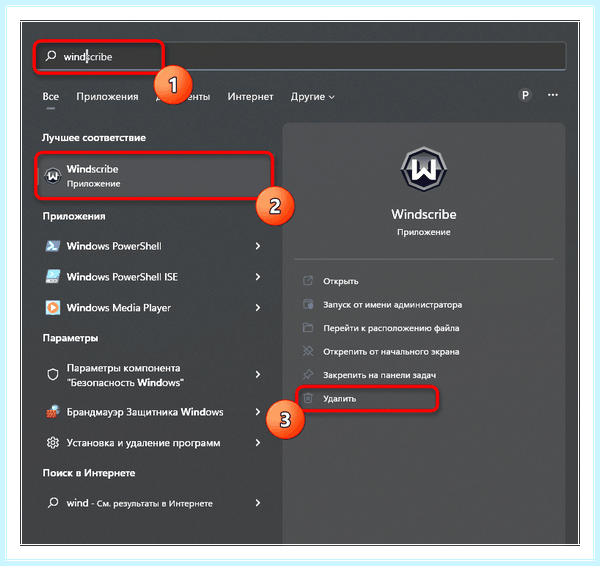Screen dimensions: 600x566
Task: Click the search field containing windscribe
Action: pyautogui.click(x=299, y=56)
